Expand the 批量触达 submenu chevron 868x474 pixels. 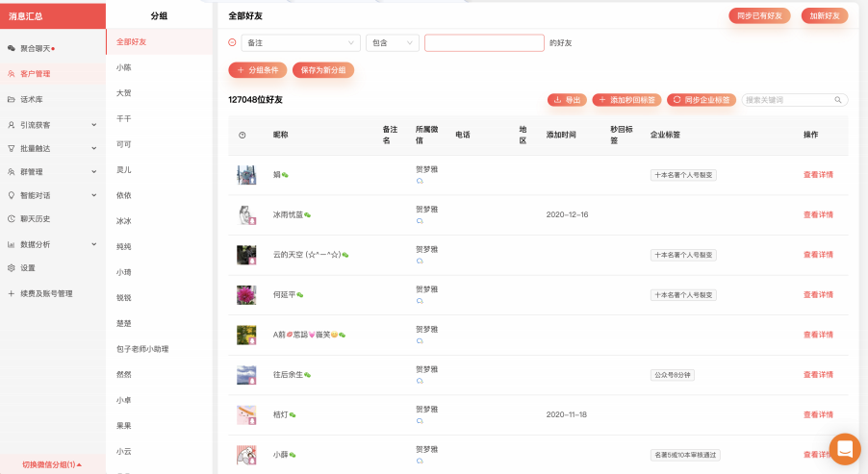point(94,148)
